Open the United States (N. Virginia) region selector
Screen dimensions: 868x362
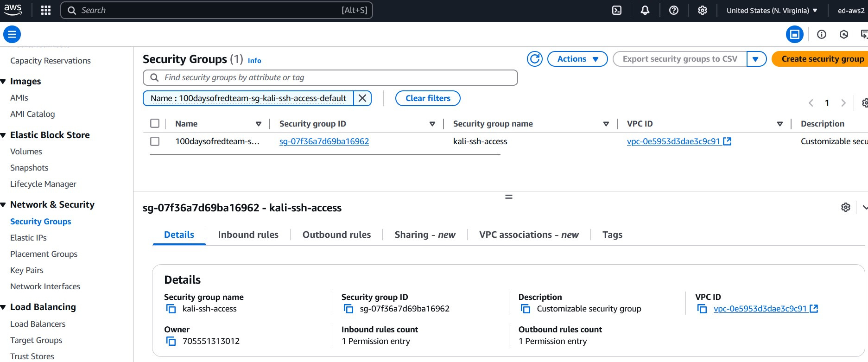[x=772, y=10]
